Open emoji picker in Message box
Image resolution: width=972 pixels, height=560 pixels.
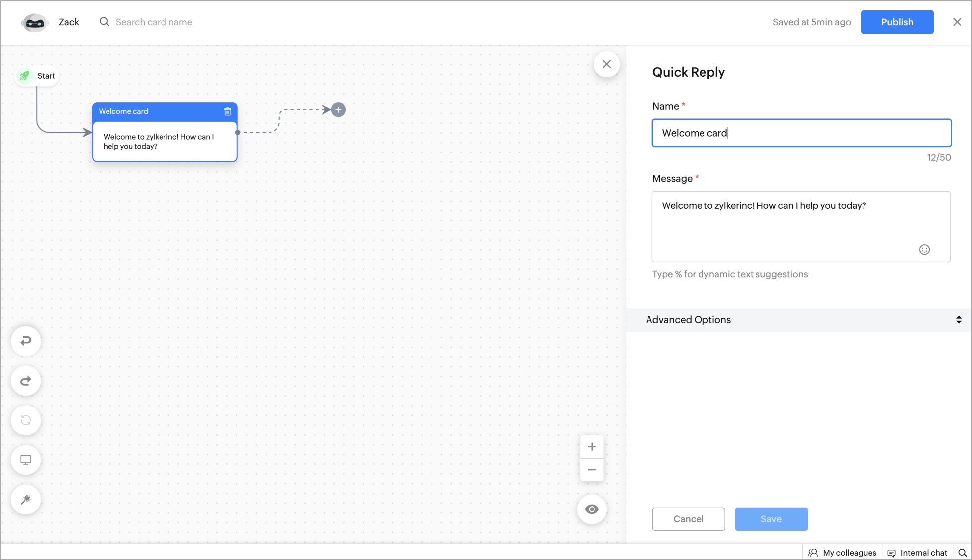click(x=925, y=250)
